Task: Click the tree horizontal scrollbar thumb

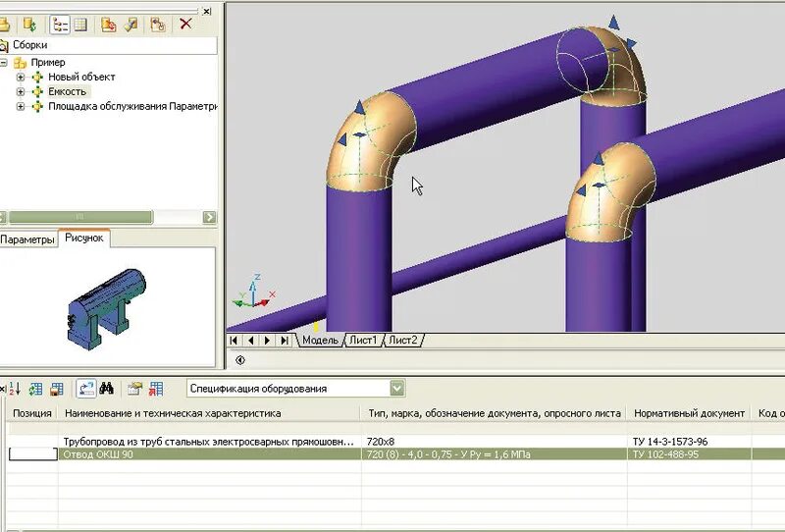Action: 80,217
